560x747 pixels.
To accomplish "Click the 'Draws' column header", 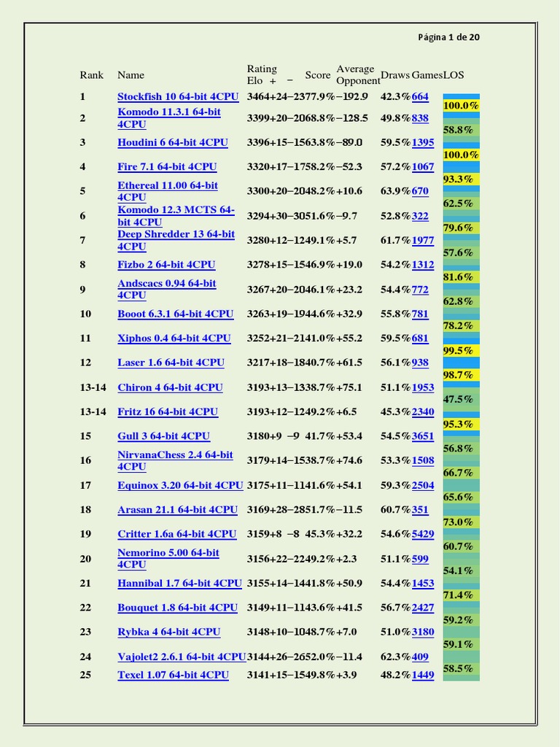I will point(395,75).
